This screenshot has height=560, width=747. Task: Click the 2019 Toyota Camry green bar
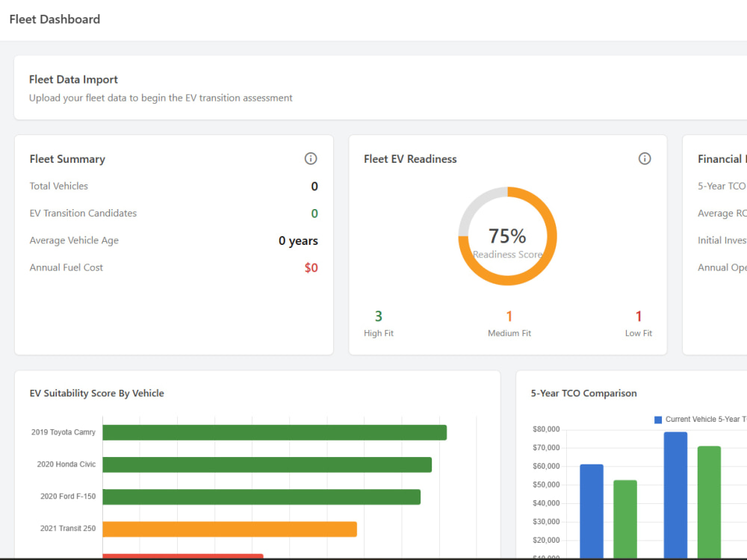(275, 432)
